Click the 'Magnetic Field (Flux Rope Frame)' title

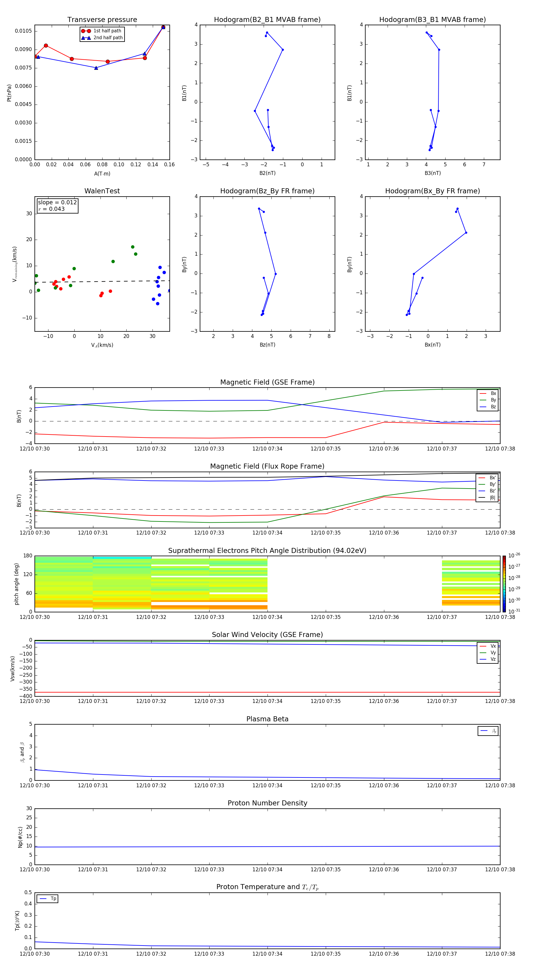[267, 467]
